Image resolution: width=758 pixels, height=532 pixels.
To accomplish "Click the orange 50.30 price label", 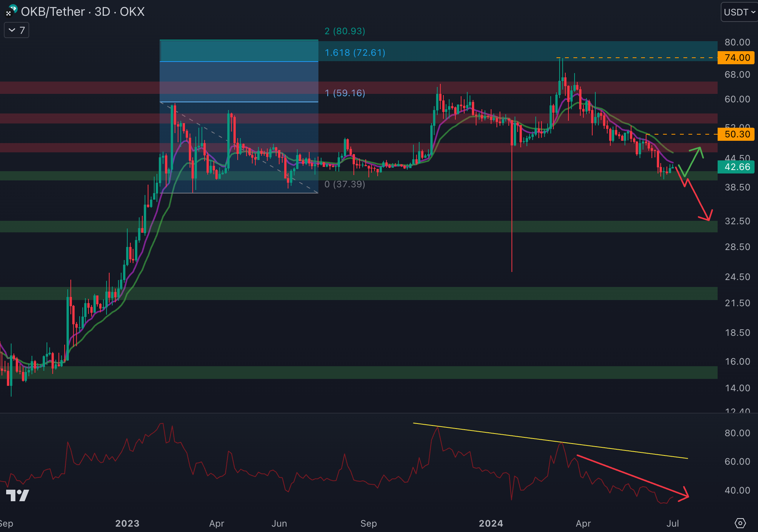I will [x=737, y=134].
